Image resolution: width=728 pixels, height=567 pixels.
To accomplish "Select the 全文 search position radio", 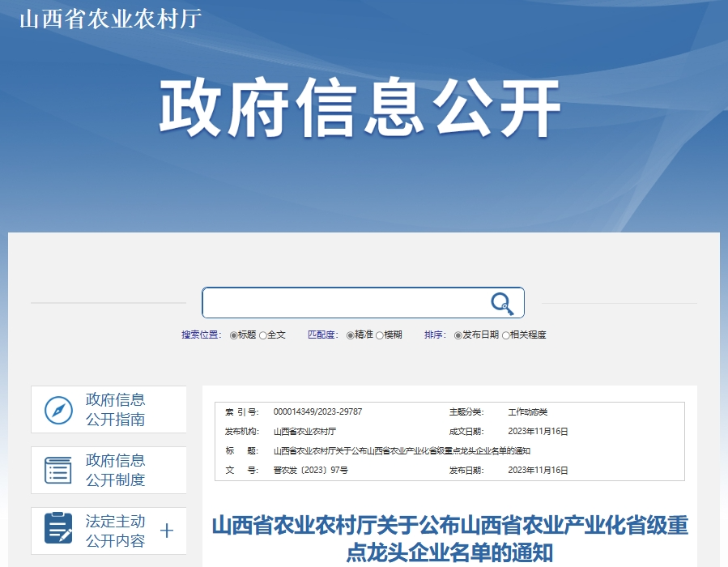I will pyautogui.click(x=263, y=335).
